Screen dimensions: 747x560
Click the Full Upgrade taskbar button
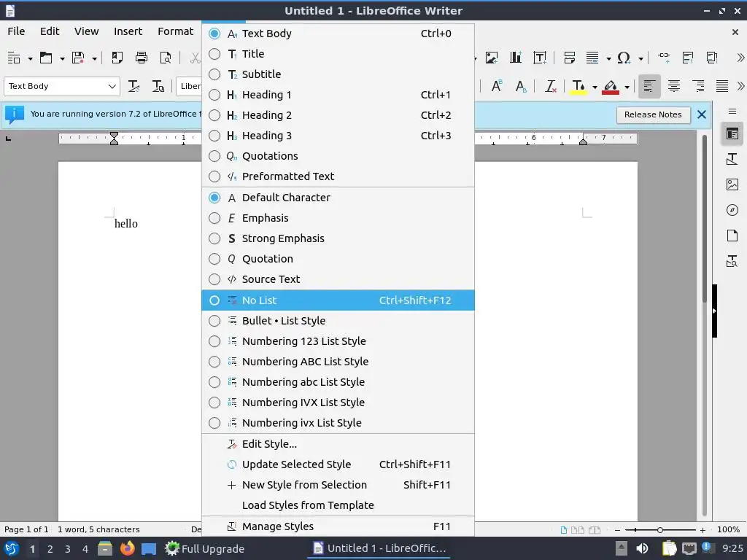204,548
